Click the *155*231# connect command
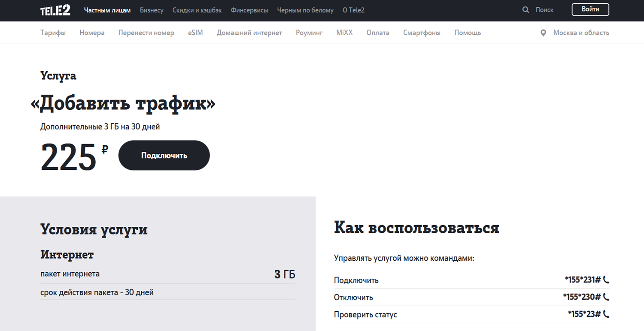 tap(583, 280)
